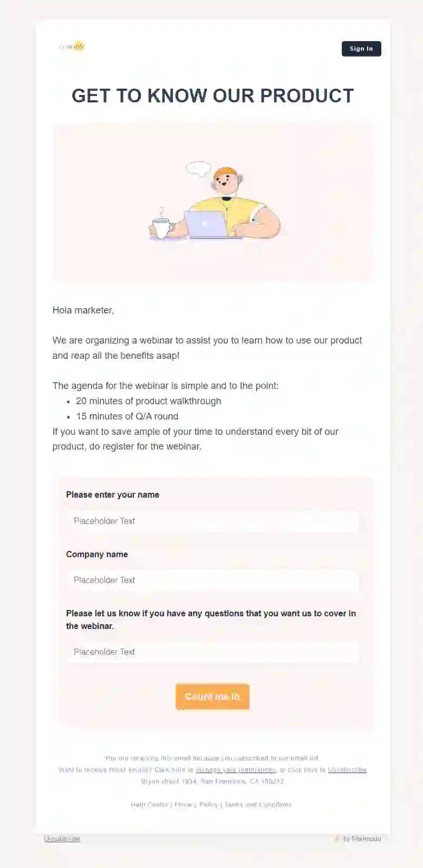Image resolution: width=423 pixels, height=868 pixels.
Task: Click the hero illustration banner image
Action: pos(212,202)
